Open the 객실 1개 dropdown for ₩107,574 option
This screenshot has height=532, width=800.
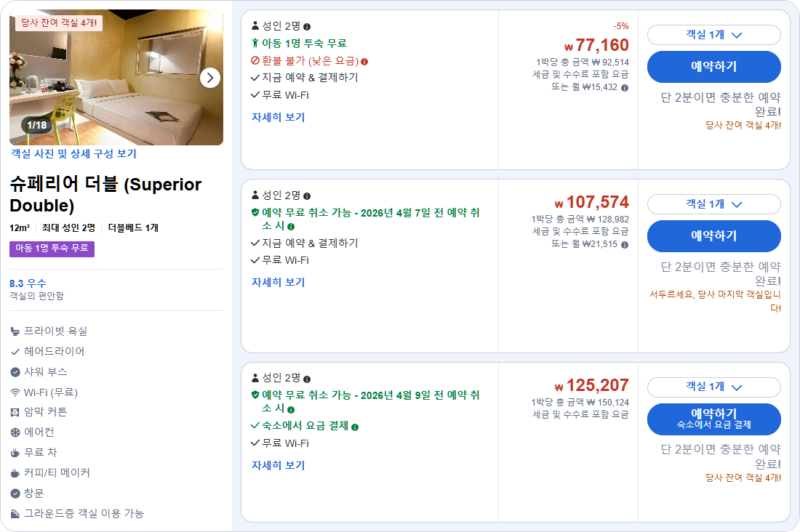713,204
